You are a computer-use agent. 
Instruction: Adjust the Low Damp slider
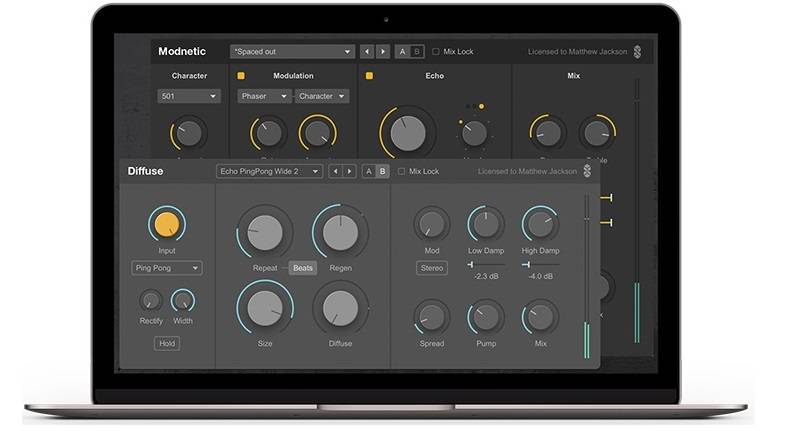pyautogui.click(x=471, y=265)
